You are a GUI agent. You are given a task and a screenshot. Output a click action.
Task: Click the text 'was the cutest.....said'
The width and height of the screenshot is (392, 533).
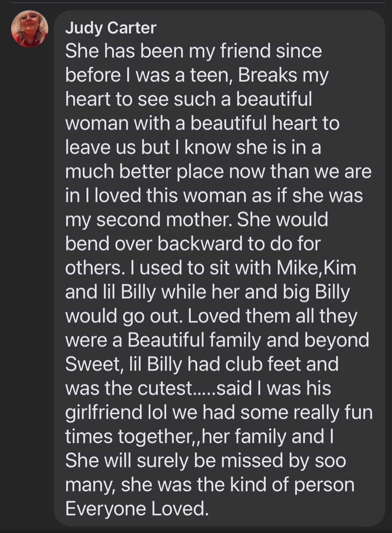159,389
